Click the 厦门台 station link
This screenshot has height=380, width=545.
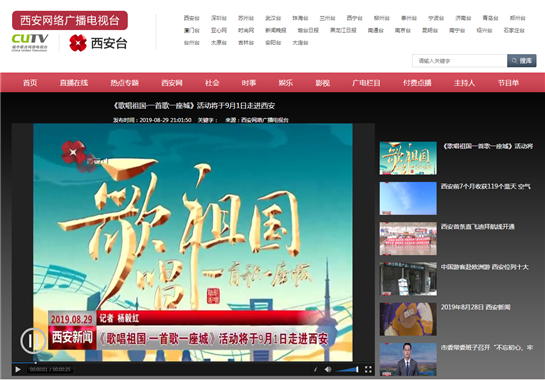coord(192,31)
